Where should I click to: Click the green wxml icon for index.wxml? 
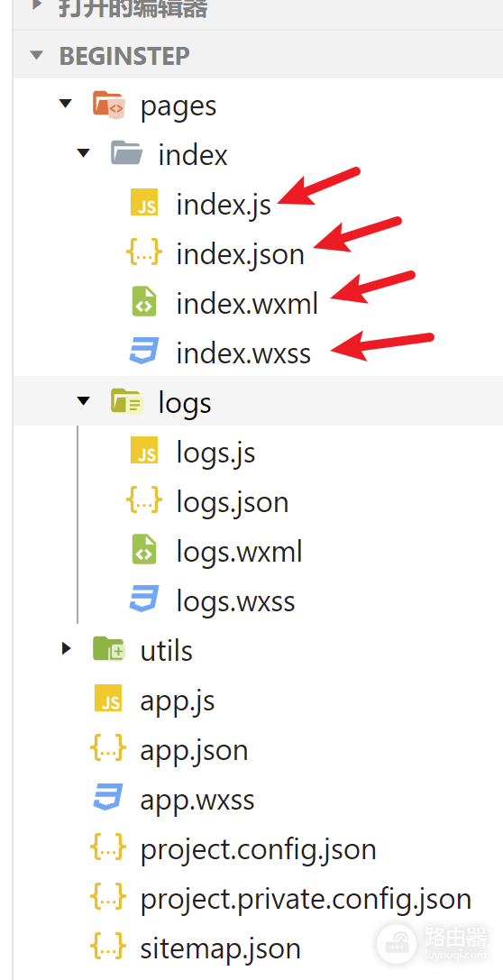(x=144, y=302)
